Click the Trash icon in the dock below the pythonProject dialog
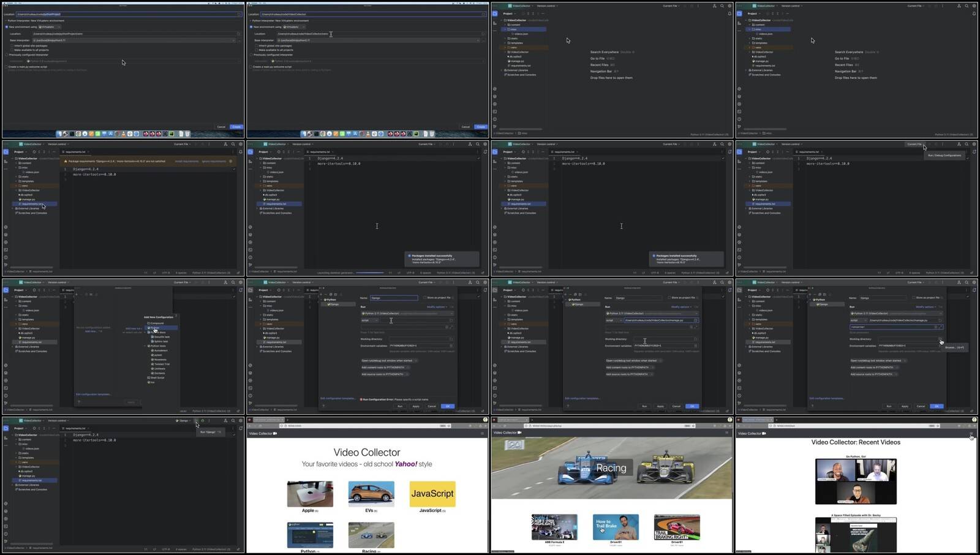The image size is (980, 555). (x=187, y=134)
